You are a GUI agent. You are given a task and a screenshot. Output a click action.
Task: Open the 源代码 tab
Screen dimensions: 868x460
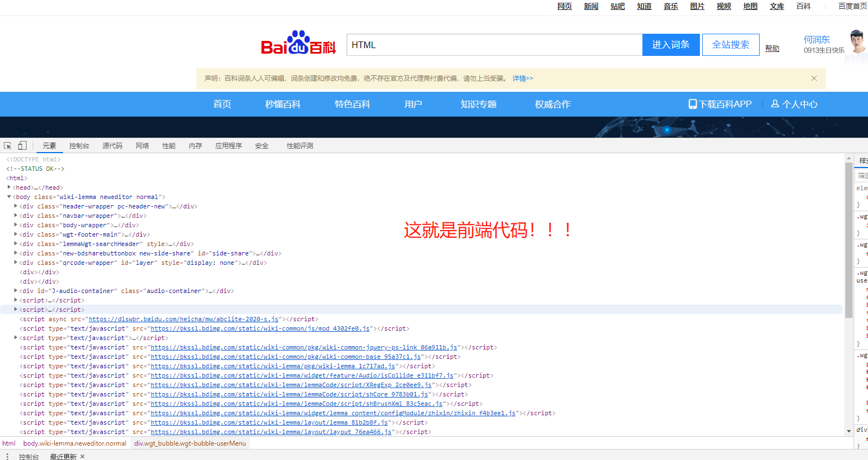point(112,146)
